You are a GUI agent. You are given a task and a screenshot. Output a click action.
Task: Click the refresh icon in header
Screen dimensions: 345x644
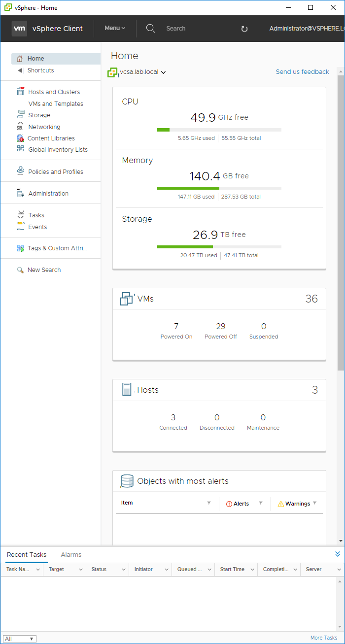pos(244,29)
